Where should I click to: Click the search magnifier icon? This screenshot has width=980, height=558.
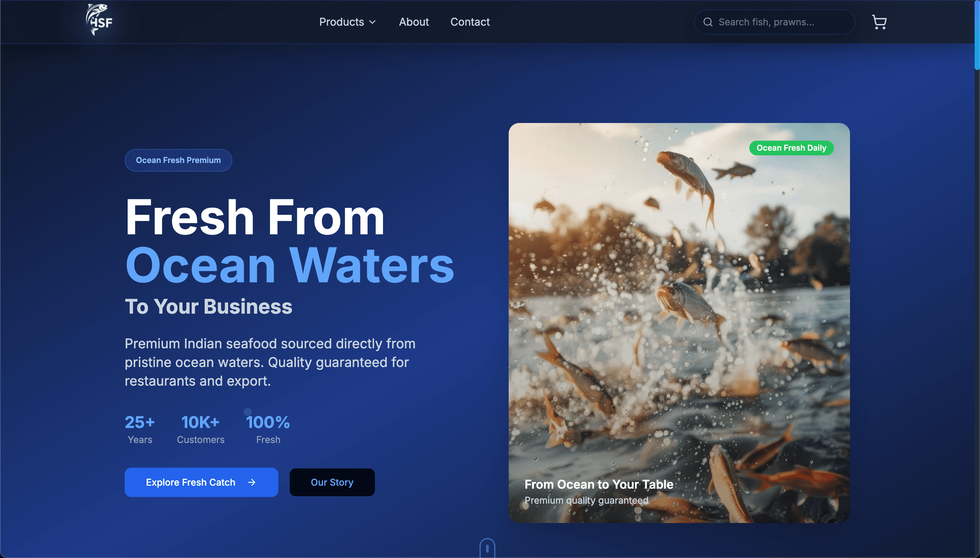click(x=708, y=22)
